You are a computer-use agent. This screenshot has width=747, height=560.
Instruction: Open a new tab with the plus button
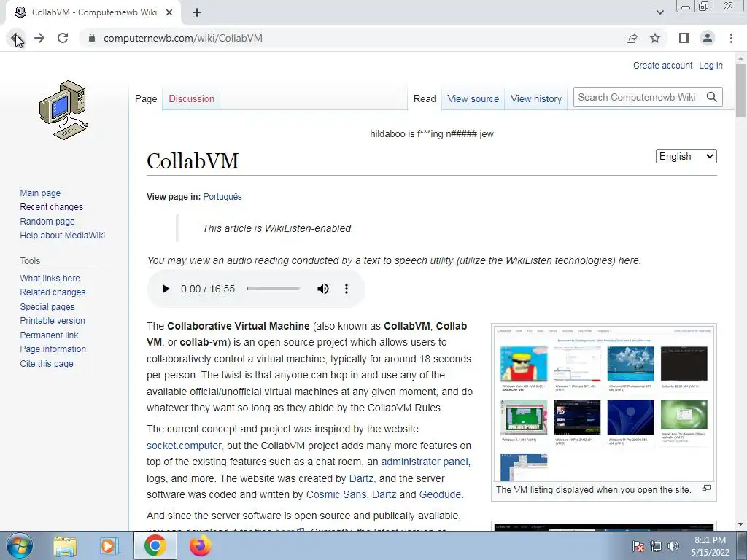(197, 12)
